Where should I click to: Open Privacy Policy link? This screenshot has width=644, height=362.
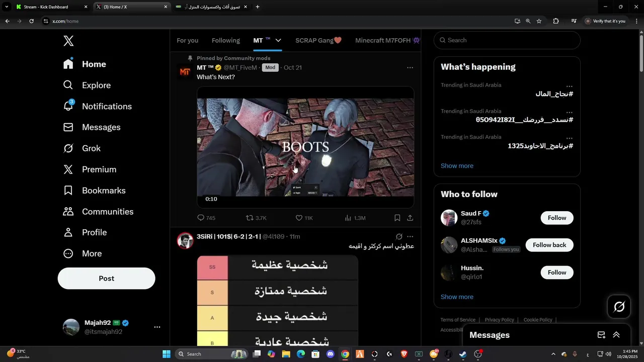(x=499, y=320)
